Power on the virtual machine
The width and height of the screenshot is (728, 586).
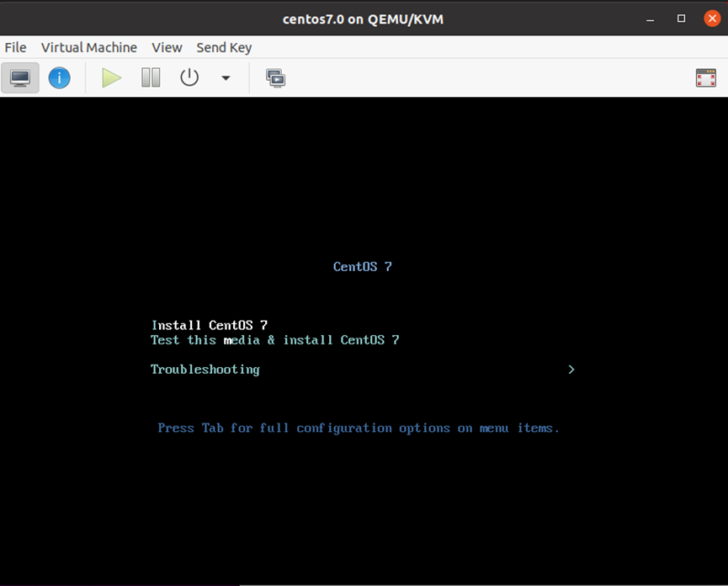point(111,78)
